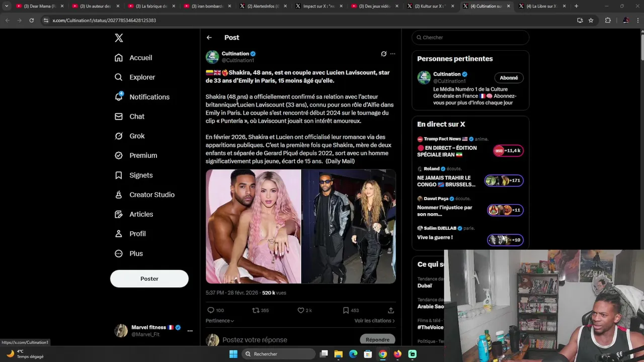Image resolution: width=644 pixels, height=362 pixels.
Task: Click the Chrome address bar URL
Action: tap(104, 20)
